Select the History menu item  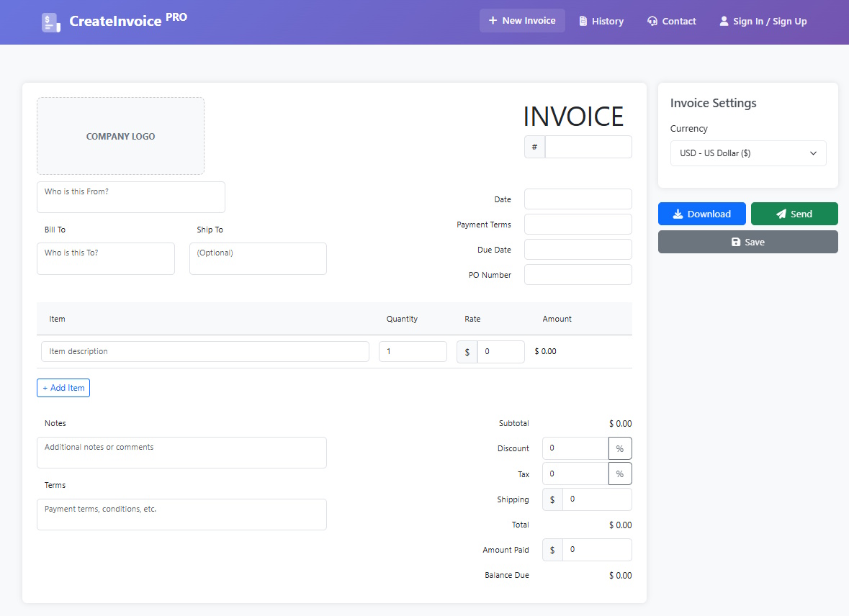tap(601, 20)
